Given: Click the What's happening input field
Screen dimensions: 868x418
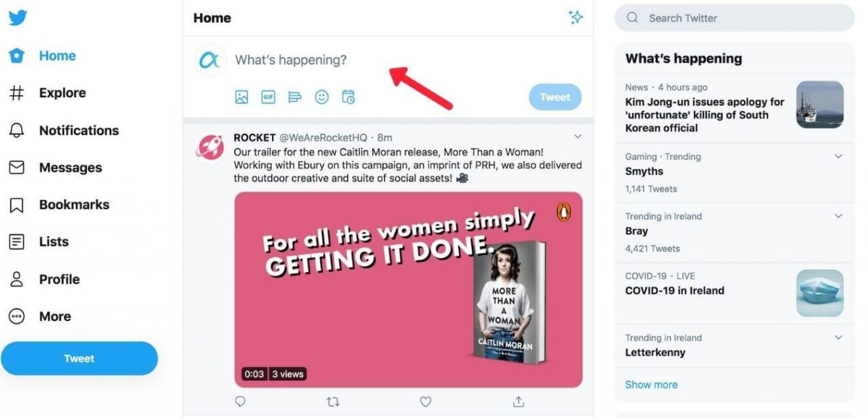Looking at the screenshot, I should point(292,60).
